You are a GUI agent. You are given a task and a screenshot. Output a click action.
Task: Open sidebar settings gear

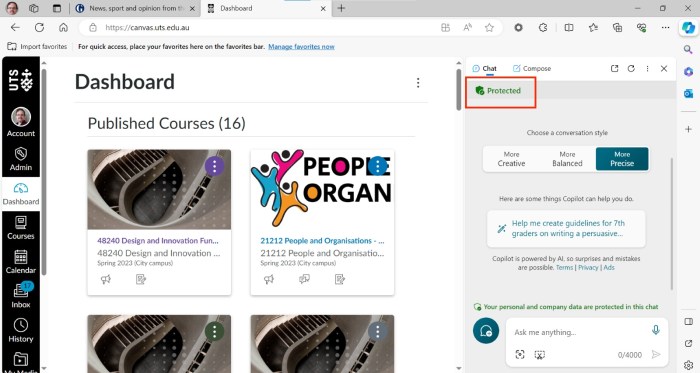pyautogui.click(x=688, y=365)
